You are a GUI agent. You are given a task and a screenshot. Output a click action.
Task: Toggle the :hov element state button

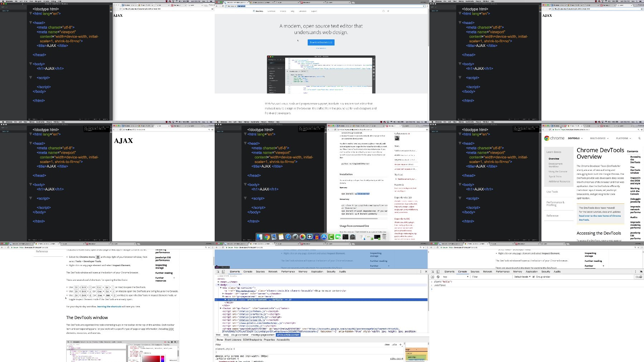tap(387, 344)
